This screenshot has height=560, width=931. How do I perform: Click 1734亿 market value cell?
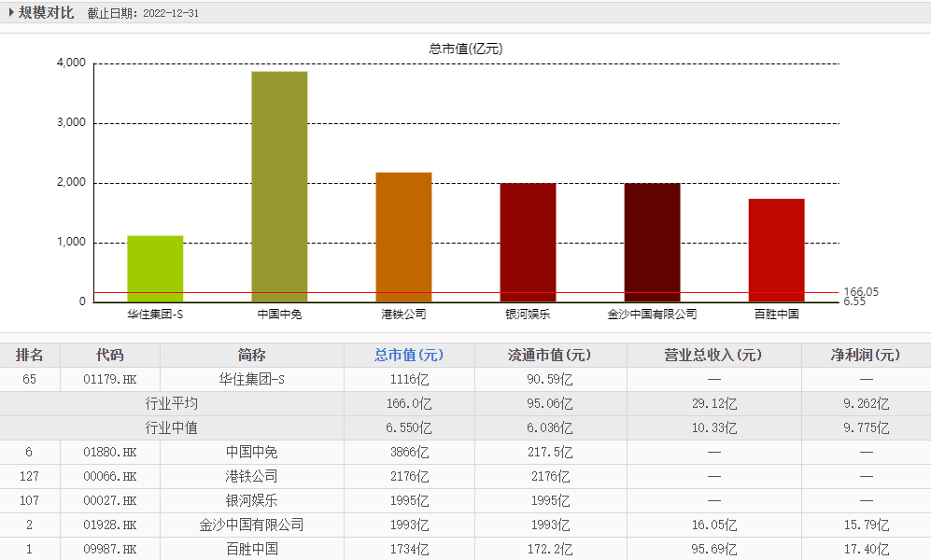coord(409,550)
